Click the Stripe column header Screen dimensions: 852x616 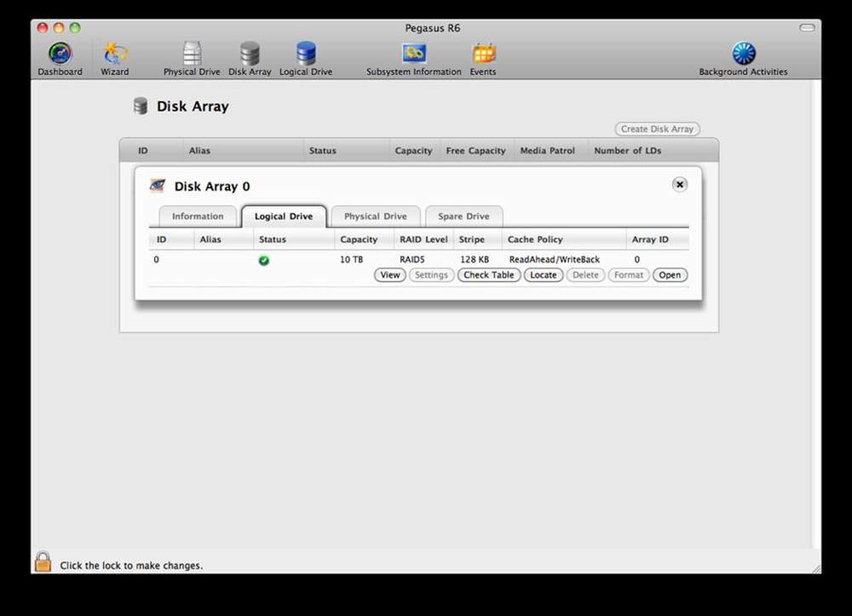[x=472, y=239]
